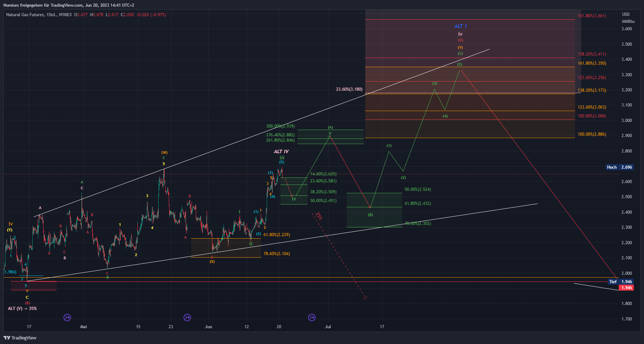
Task: Click the 61.80%(2.432) retracement label
Action: pos(418,203)
